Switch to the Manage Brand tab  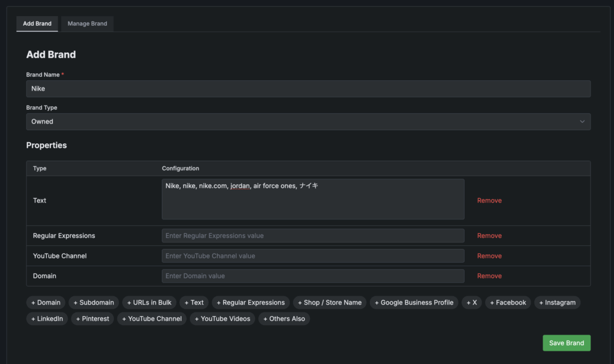pos(87,23)
